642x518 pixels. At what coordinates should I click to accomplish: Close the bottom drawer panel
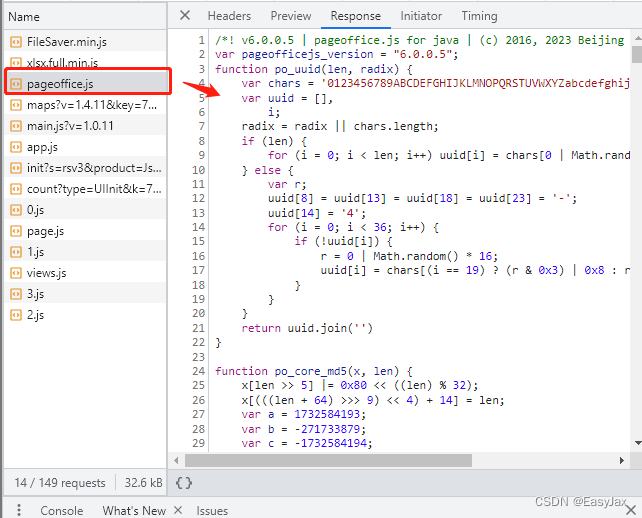point(631,510)
